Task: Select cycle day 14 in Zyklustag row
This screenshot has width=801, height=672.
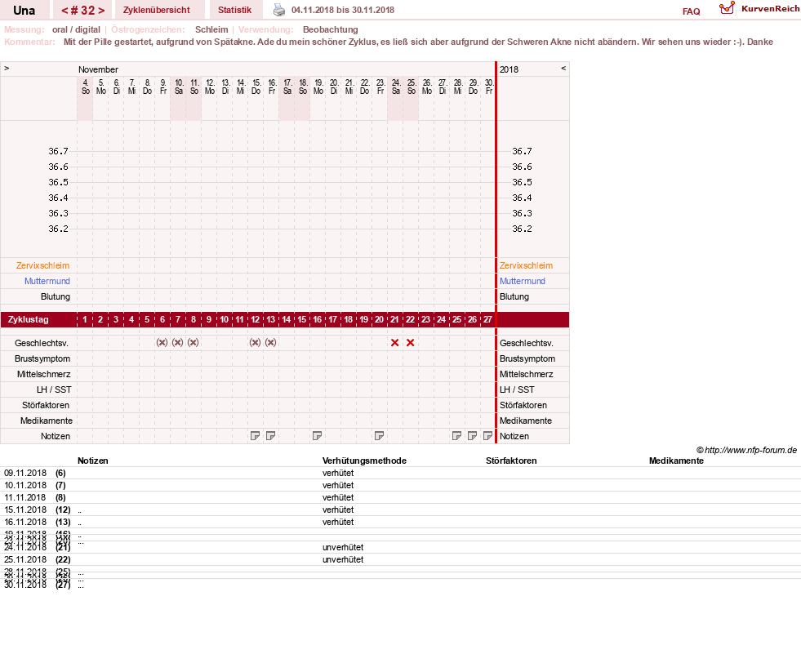Action: (x=287, y=319)
